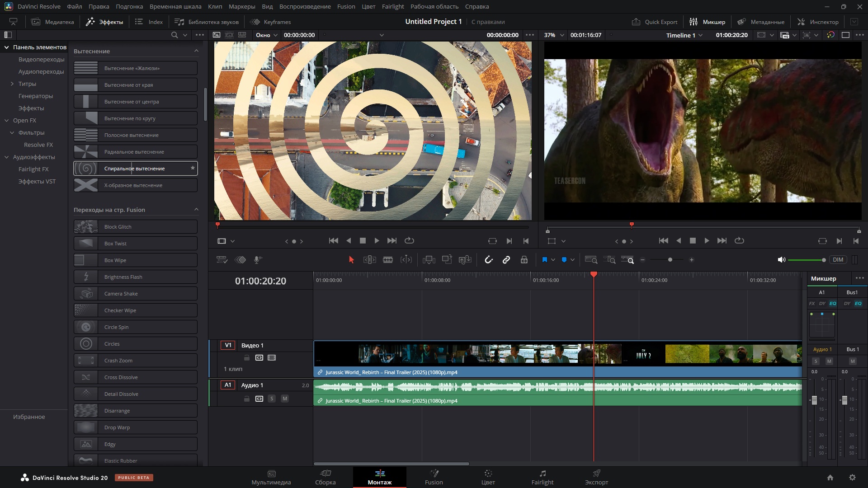Open project settings gear icon

[x=852, y=478]
